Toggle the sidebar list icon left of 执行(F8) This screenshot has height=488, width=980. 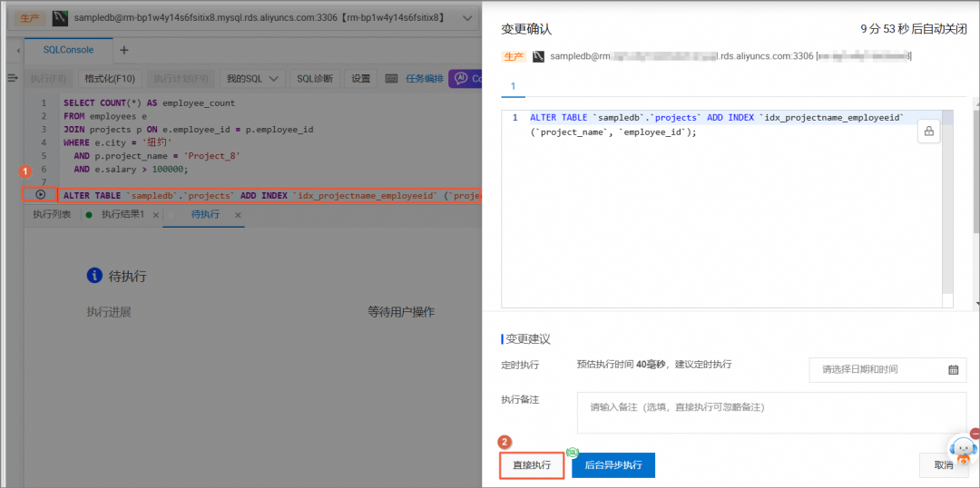tap(13, 79)
